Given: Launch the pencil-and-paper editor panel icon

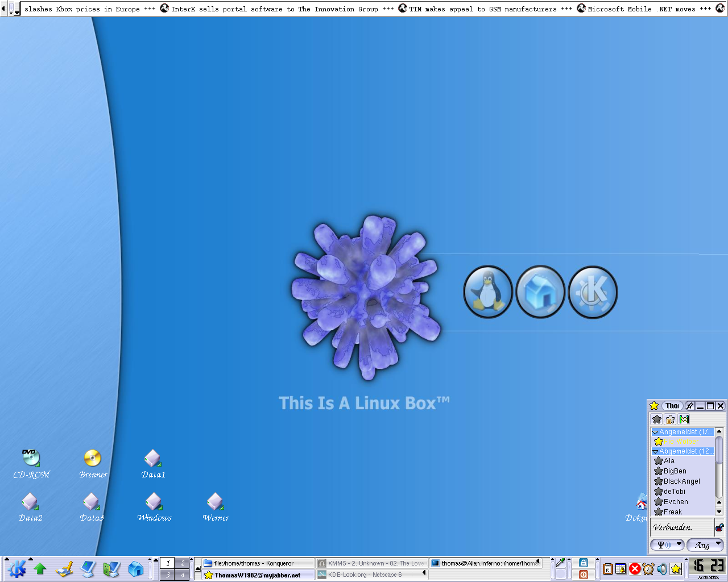Looking at the screenshot, I should [x=65, y=568].
